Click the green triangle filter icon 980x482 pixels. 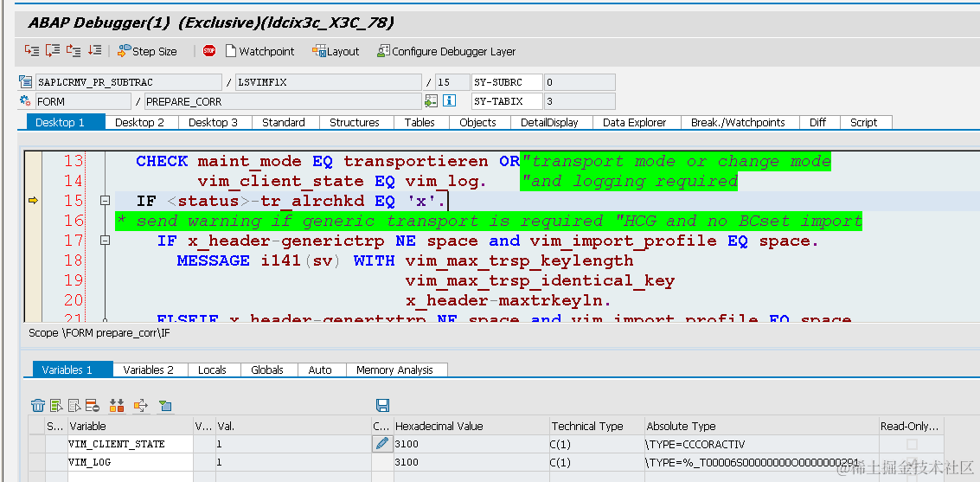[x=165, y=406]
